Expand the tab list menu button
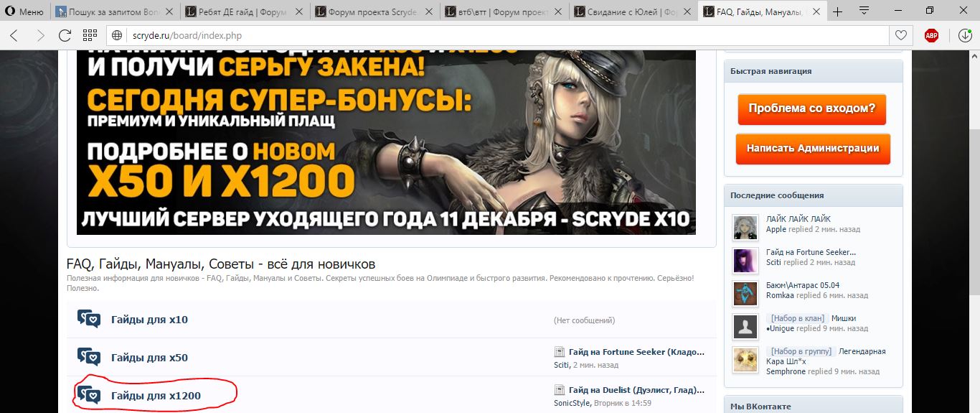 click(x=864, y=11)
